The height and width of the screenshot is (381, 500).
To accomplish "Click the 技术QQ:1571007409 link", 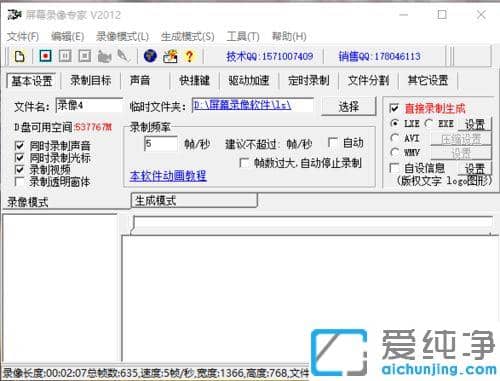I will tap(269, 56).
